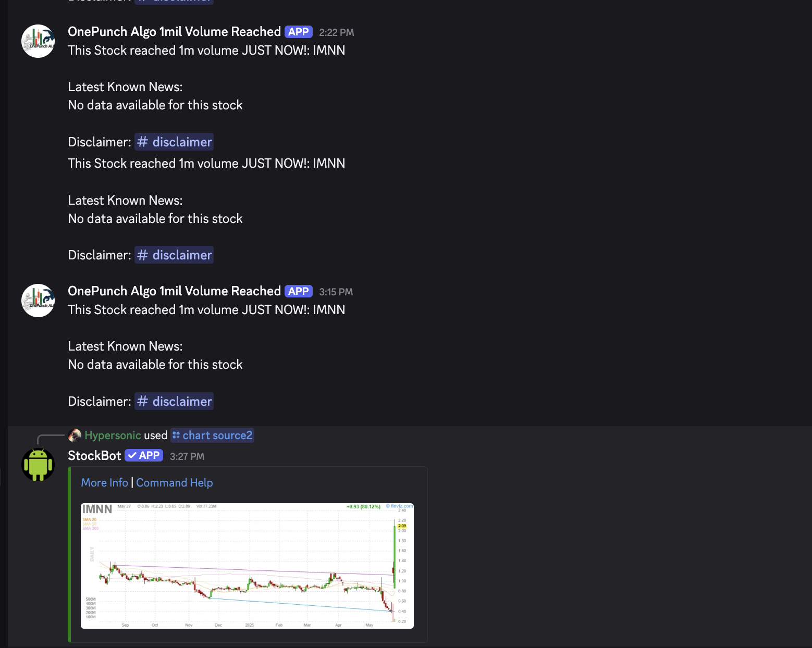Open the Command Help link
The image size is (812, 648).
(x=175, y=483)
